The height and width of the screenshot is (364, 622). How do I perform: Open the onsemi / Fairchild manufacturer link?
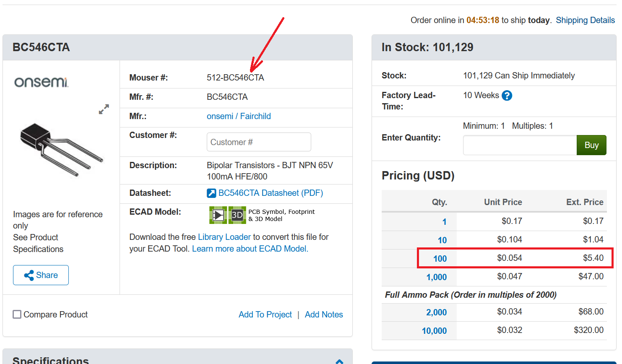click(x=239, y=116)
